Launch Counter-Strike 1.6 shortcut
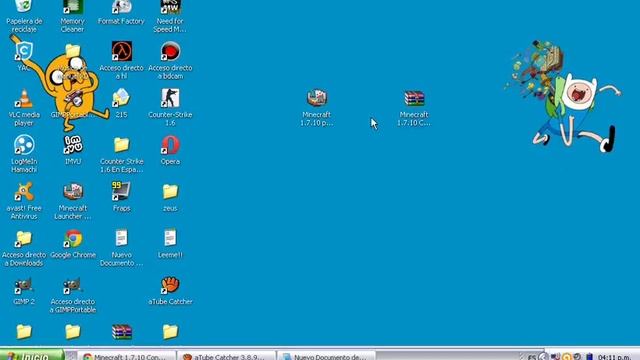This screenshot has width=640, height=360. point(170,107)
